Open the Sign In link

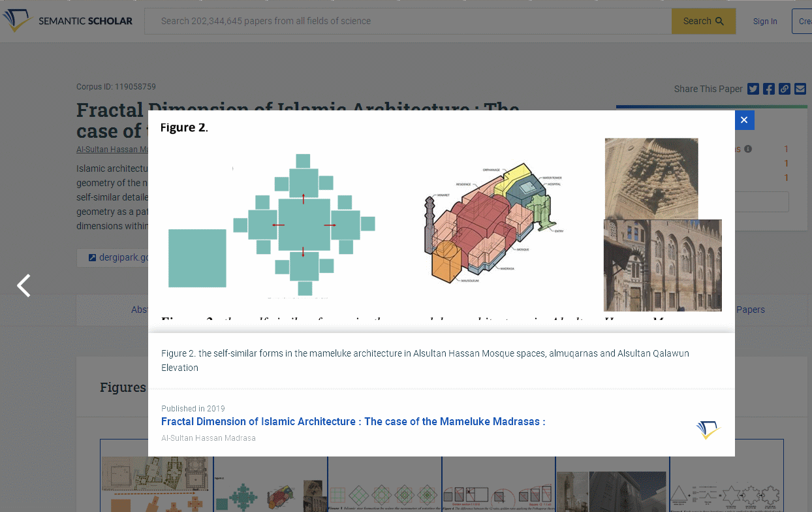pyautogui.click(x=765, y=22)
